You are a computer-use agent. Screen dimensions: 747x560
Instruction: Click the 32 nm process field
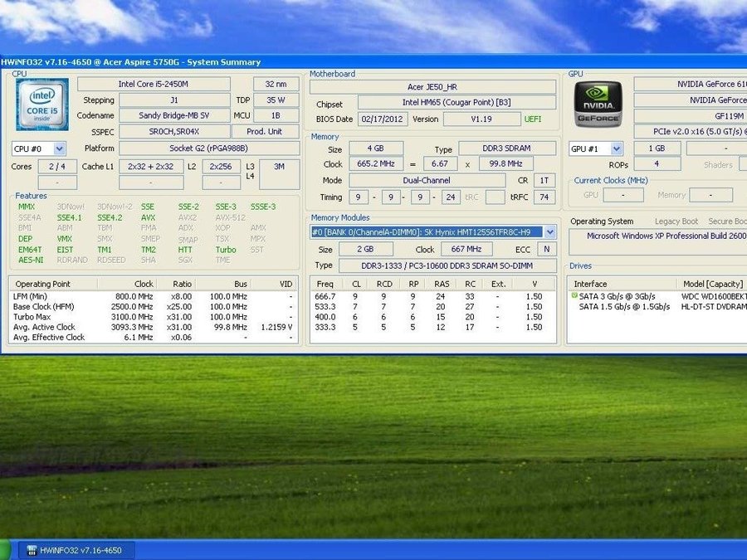[x=276, y=84]
